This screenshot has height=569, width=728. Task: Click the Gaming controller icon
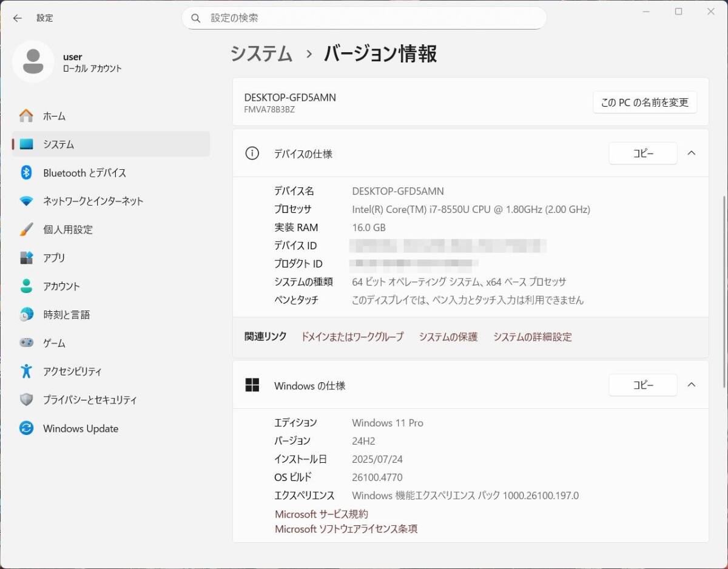pos(26,343)
